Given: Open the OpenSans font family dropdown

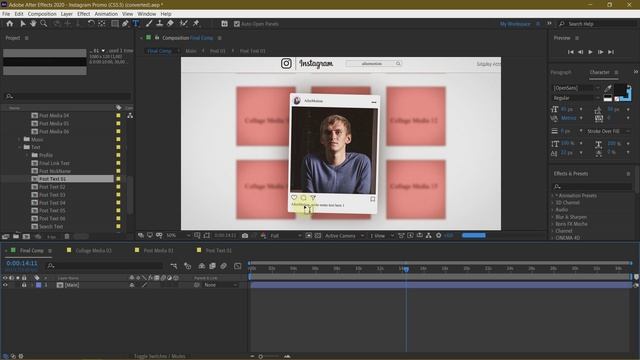Looking at the screenshot, I should point(576,88).
